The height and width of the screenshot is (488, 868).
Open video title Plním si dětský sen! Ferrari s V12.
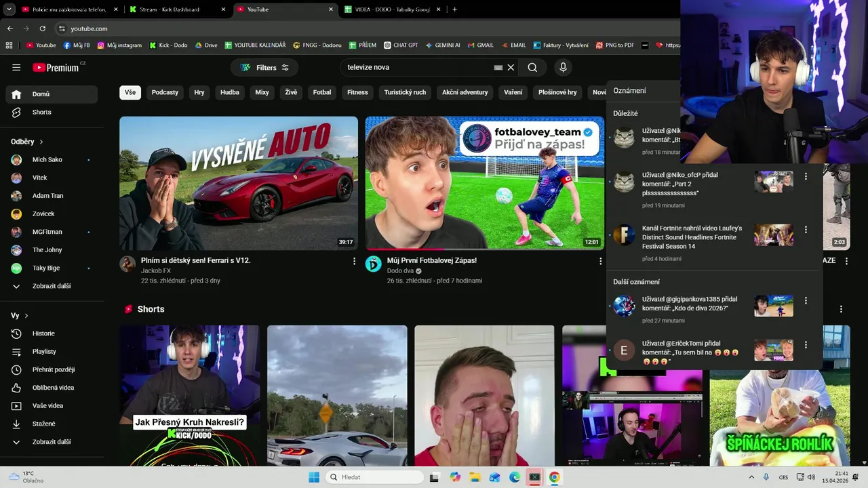pyautogui.click(x=196, y=260)
